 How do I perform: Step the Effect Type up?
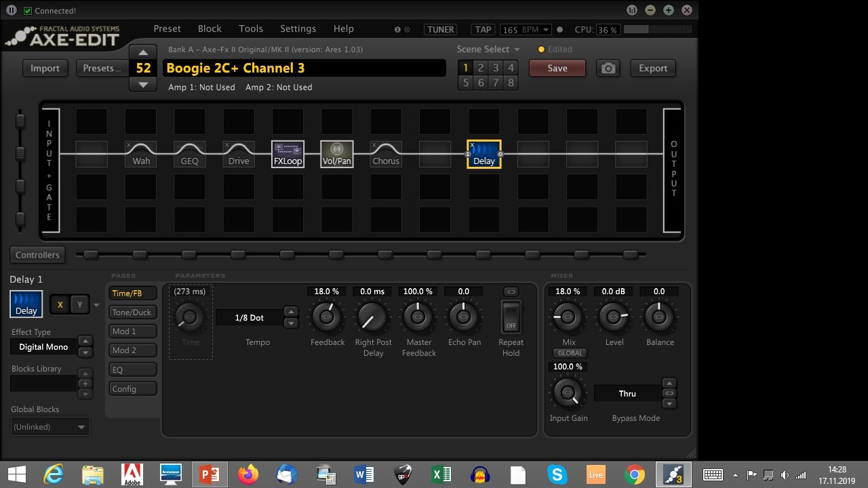pyautogui.click(x=85, y=341)
